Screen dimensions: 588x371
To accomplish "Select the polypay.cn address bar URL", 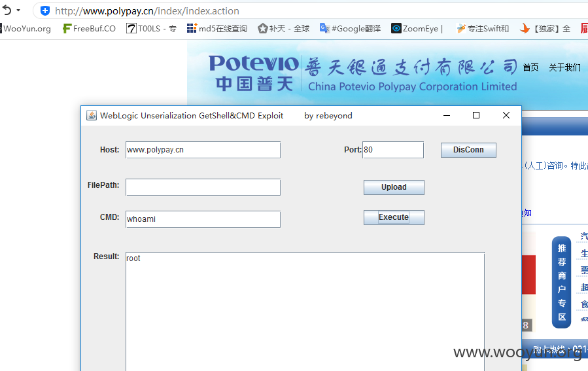I will click(x=147, y=11).
